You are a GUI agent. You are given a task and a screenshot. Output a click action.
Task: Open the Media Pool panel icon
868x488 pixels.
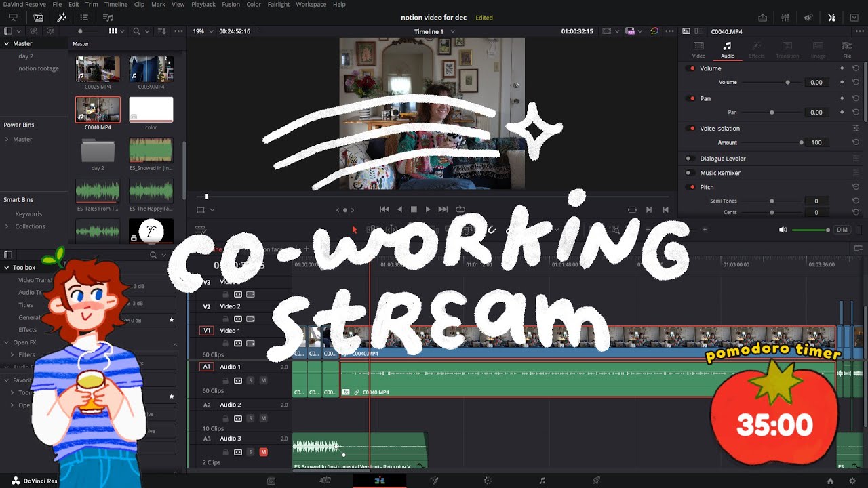[38, 18]
